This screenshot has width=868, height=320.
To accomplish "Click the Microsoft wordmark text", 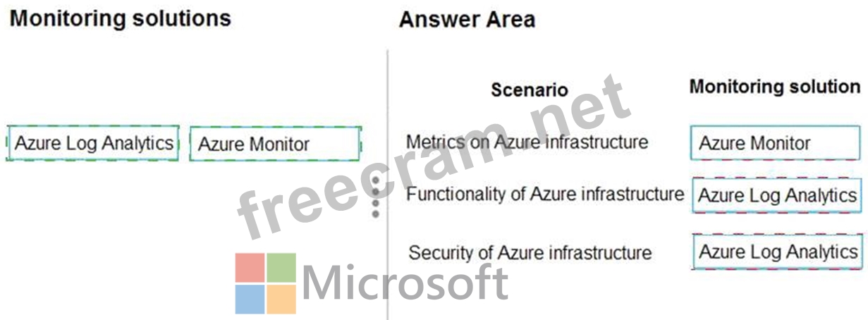I will [x=405, y=283].
